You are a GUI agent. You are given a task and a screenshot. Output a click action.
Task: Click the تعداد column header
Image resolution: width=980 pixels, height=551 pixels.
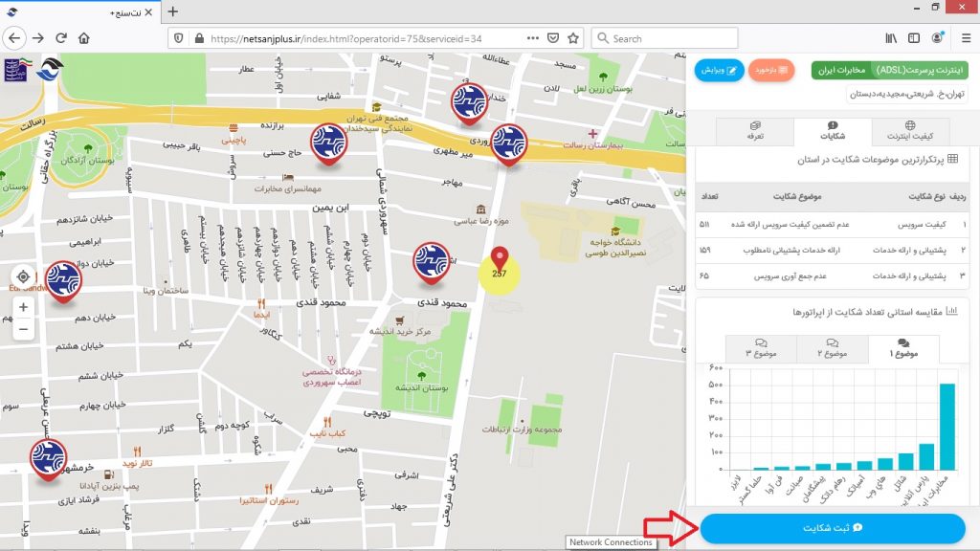pos(709,196)
